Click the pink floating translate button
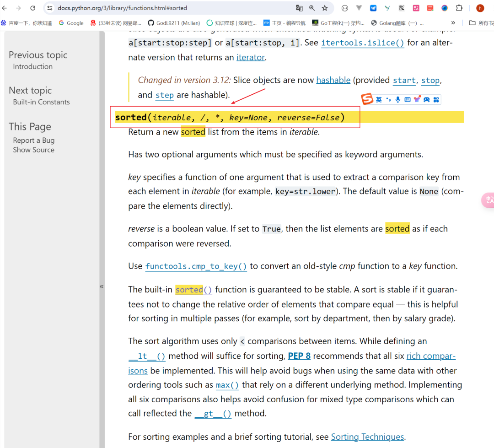 tap(489, 200)
